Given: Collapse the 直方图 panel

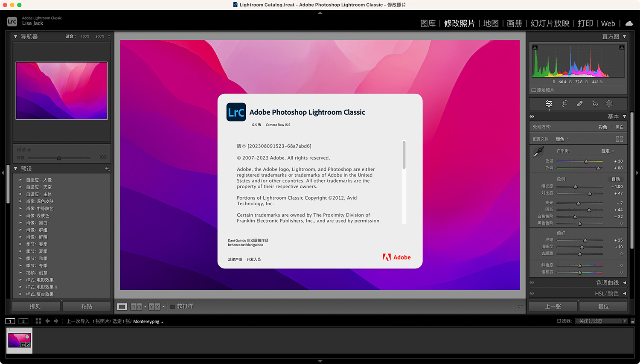Looking at the screenshot, I should click(625, 36).
